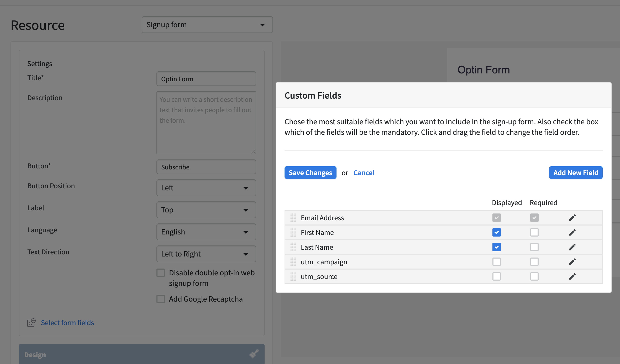Edit the First Name field via pencil icon
The height and width of the screenshot is (364, 620).
pos(572,232)
